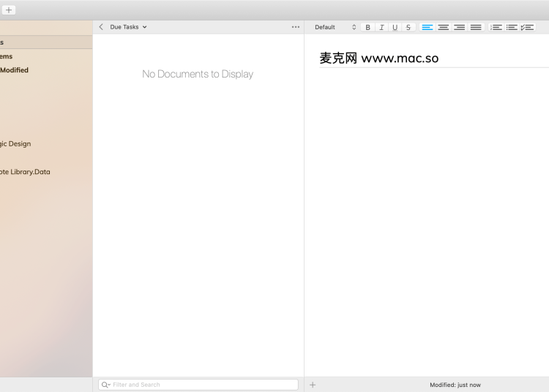Viewport: 549px width, 392px height.
Task: Select the Design item in sidebar
Action: 15,143
